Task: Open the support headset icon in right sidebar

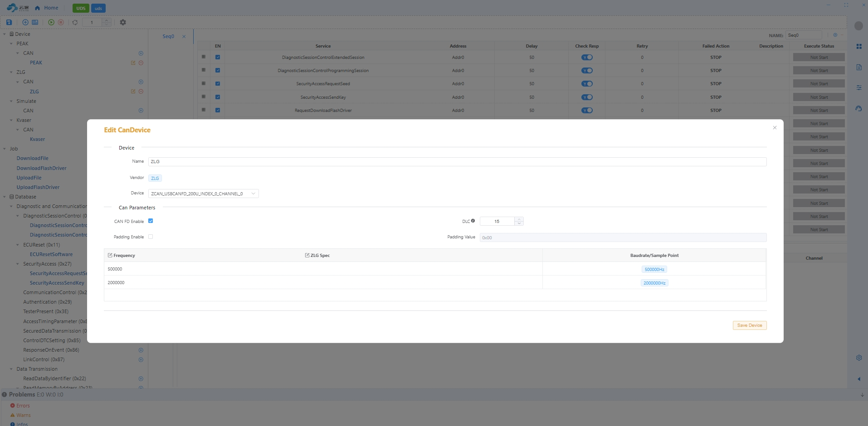Action: (x=859, y=108)
